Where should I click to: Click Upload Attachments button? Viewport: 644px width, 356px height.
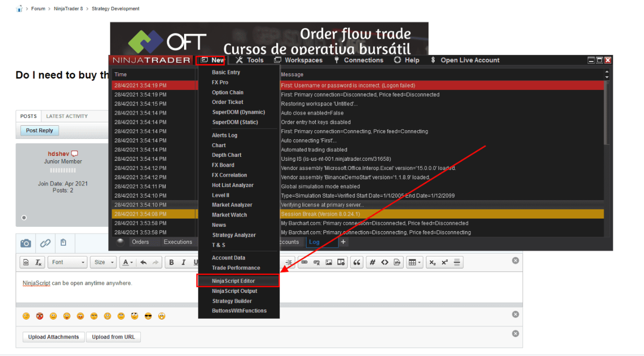[53, 337]
